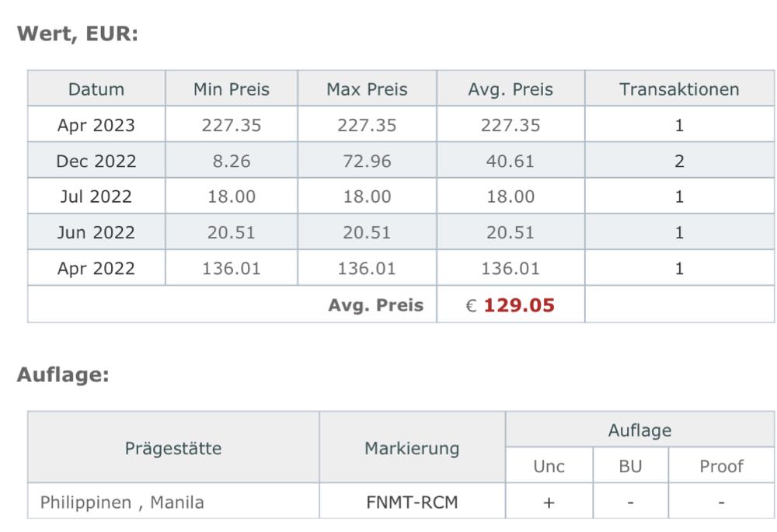
Task: Click the red 129.05 average total
Action: tap(519, 305)
